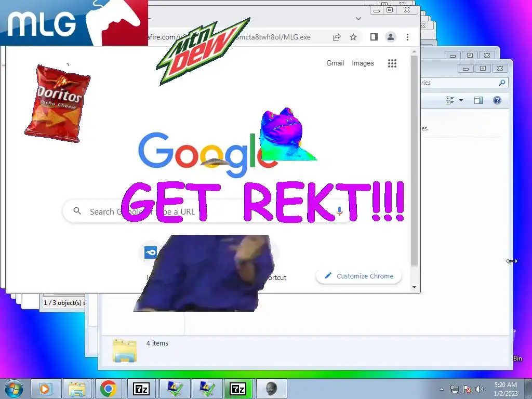
Task: Open Action Center flag icon
Action: click(x=467, y=389)
